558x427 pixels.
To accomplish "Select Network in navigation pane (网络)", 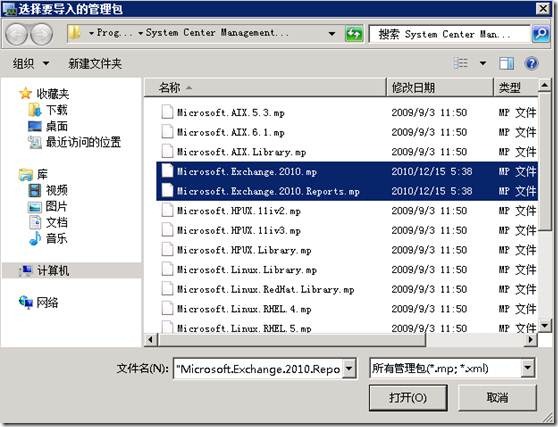I will tap(47, 303).
